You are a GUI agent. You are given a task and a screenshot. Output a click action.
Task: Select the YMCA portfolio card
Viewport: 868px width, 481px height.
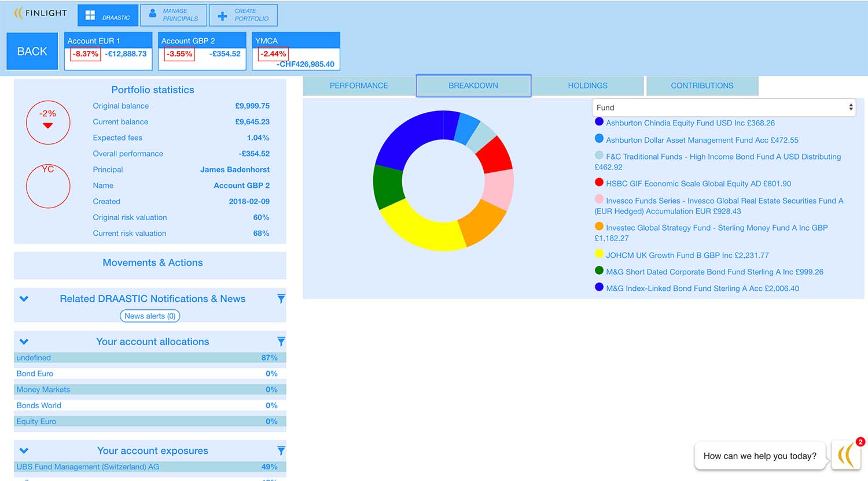[296, 51]
